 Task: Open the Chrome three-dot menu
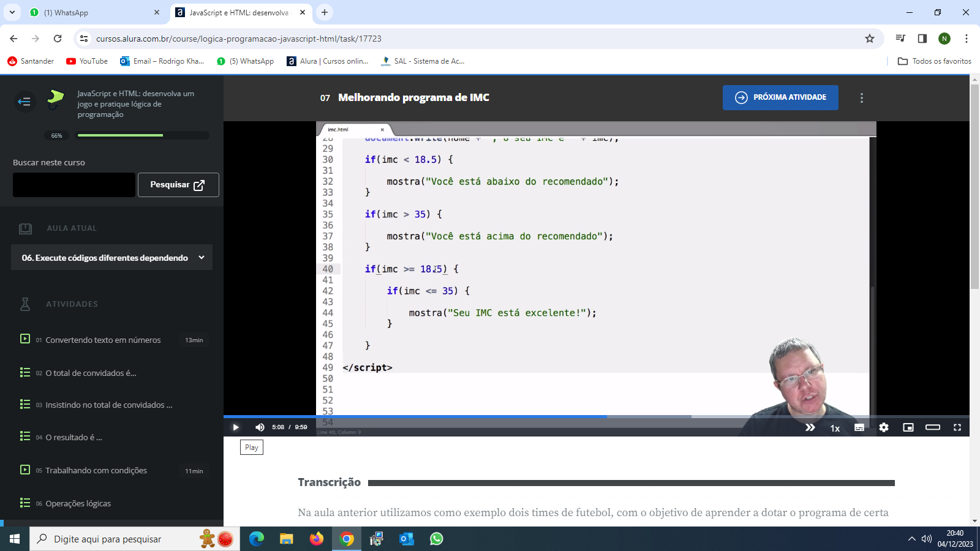[x=967, y=39]
